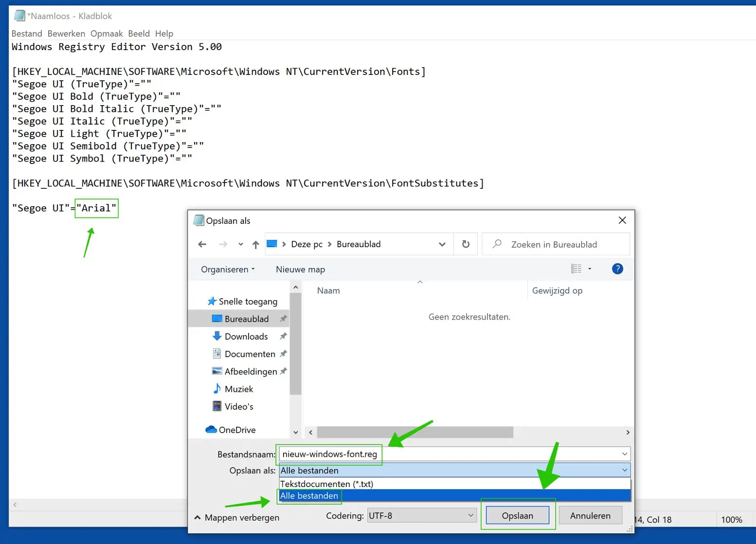Click the Downloads blue arrow icon
756x544 pixels.
(x=217, y=336)
